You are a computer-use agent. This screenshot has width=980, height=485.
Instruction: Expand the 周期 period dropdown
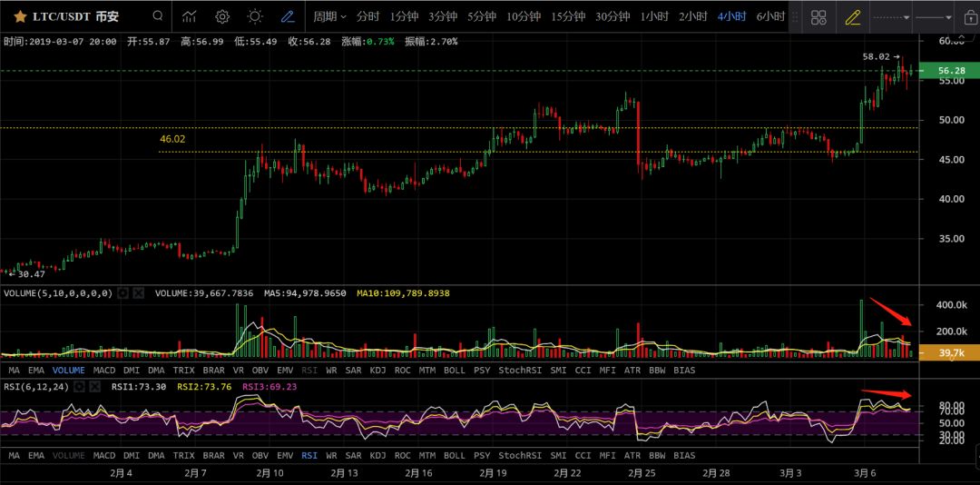pyautogui.click(x=330, y=17)
